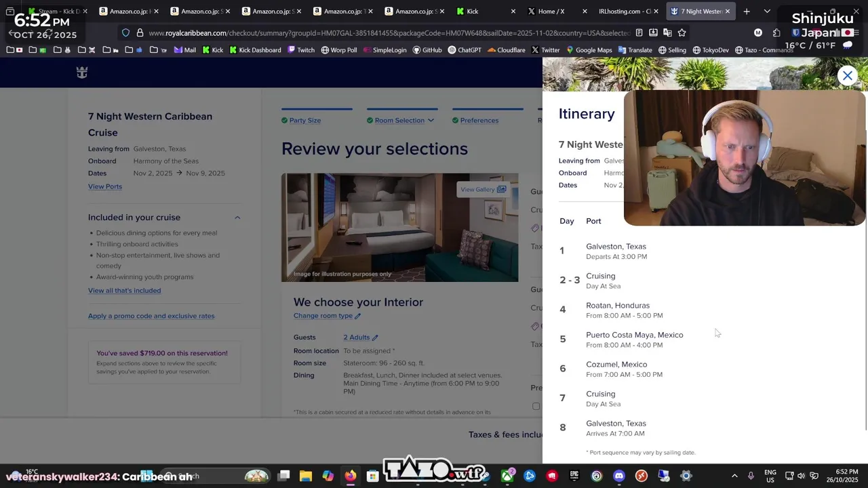Image resolution: width=868 pixels, height=488 pixels.
Task: Open the Kick Dashboard bookmark
Action: click(255, 50)
